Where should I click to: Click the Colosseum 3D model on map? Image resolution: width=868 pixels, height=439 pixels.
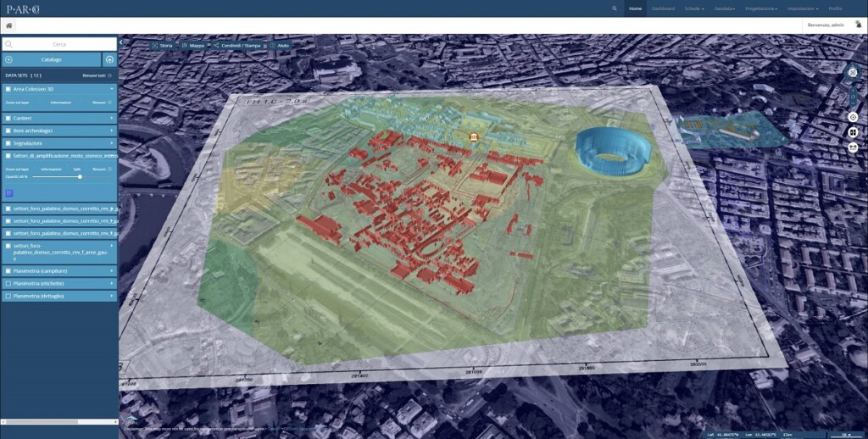[x=614, y=151]
